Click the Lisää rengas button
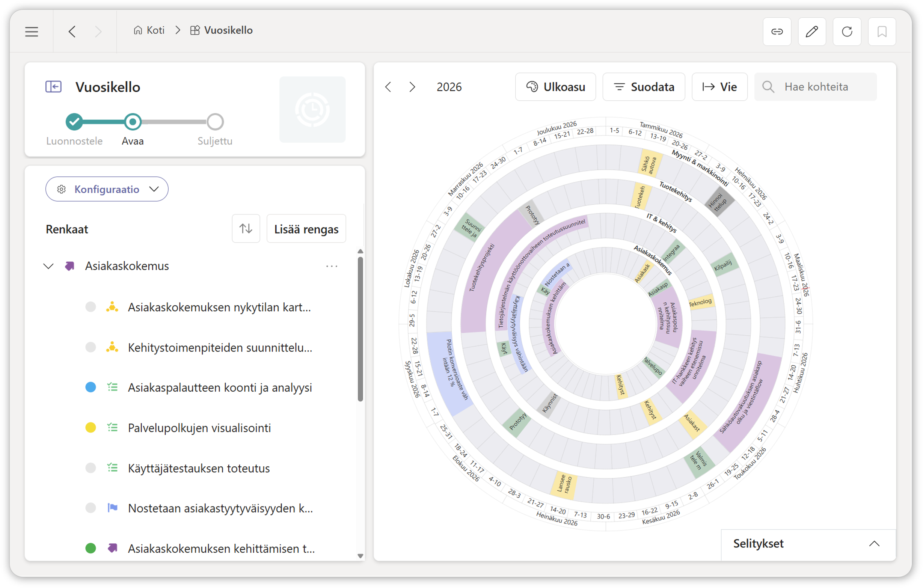 click(x=306, y=229)
